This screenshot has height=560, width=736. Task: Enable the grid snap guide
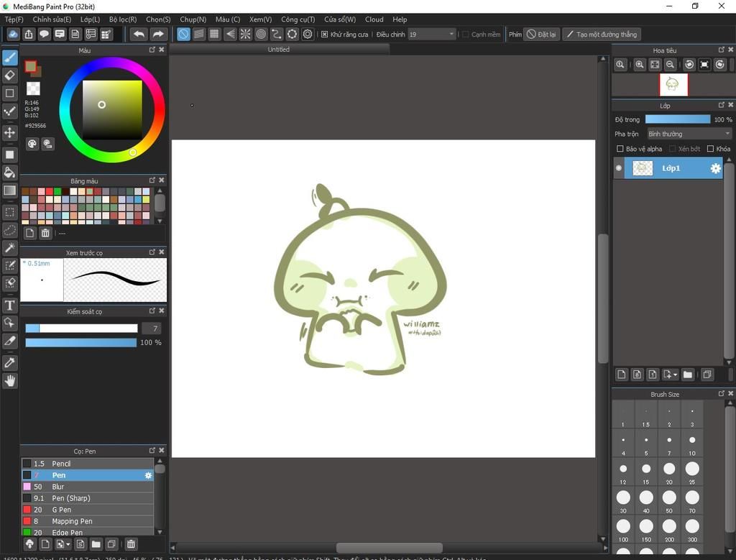[x=214, y=35]
